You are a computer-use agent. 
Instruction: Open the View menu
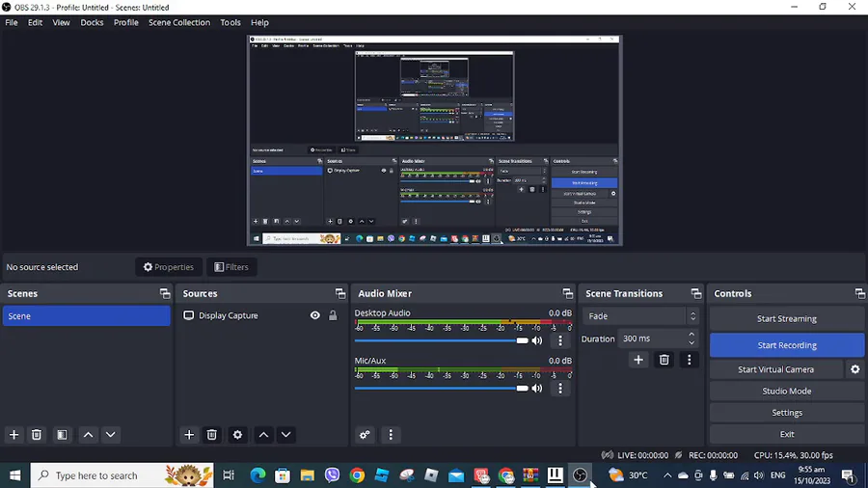click(61, 23)
